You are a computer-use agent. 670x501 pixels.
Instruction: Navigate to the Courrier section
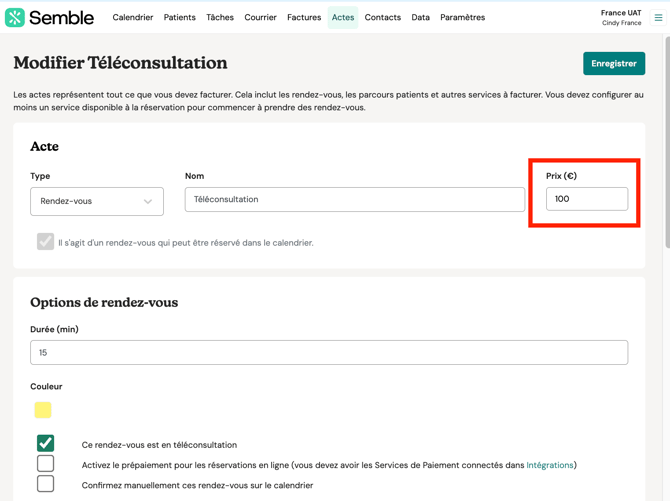pos(260,17)
